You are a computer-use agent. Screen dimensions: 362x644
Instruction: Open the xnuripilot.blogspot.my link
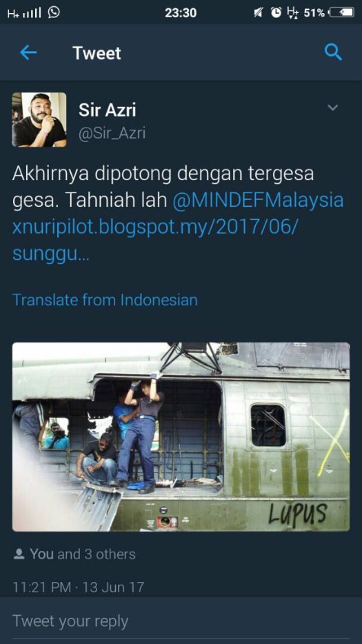point(154,240)
